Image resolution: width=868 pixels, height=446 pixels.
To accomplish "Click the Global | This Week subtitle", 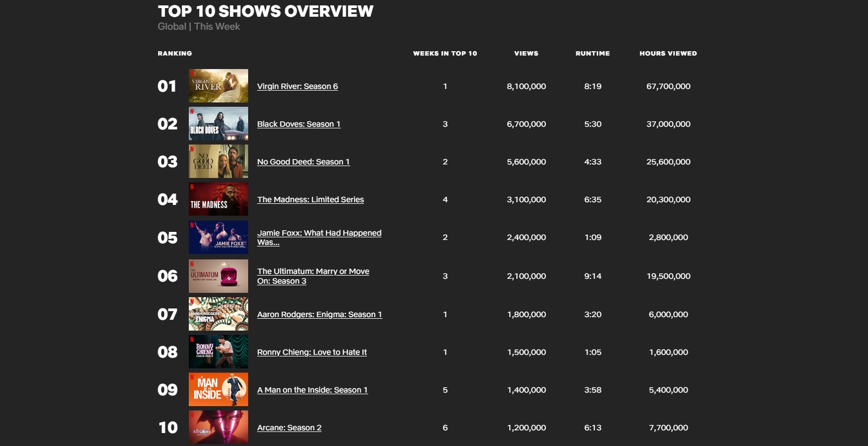I will click(199, 26).
